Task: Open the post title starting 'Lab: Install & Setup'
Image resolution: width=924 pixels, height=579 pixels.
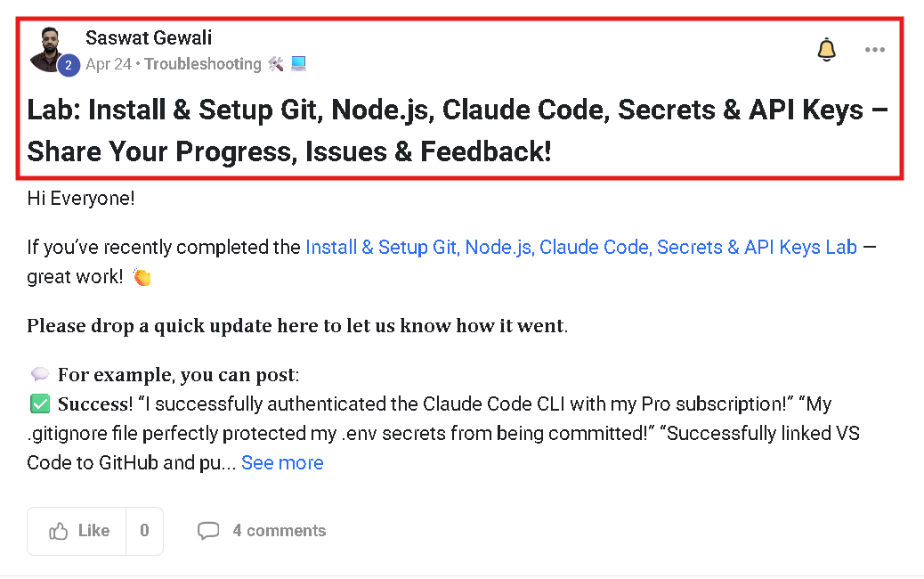Action: [x=458, y=130]
